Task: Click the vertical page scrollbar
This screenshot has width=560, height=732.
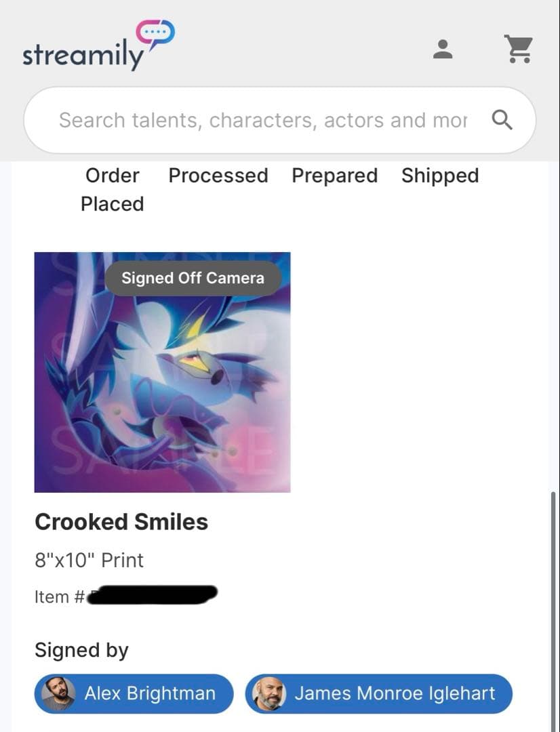Action: pyautogui.click(x=553, y=610)
